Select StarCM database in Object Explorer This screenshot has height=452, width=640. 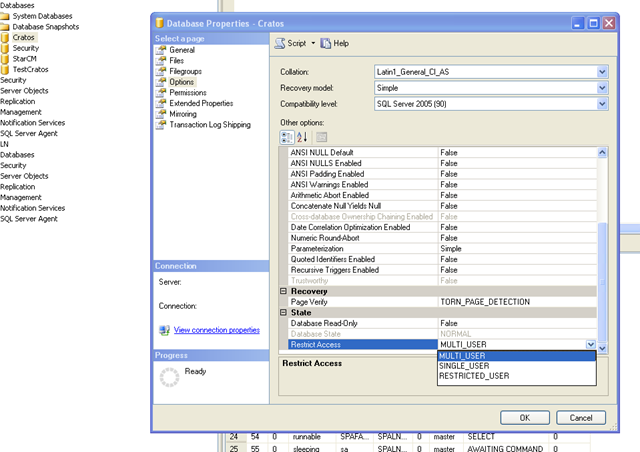24,59
